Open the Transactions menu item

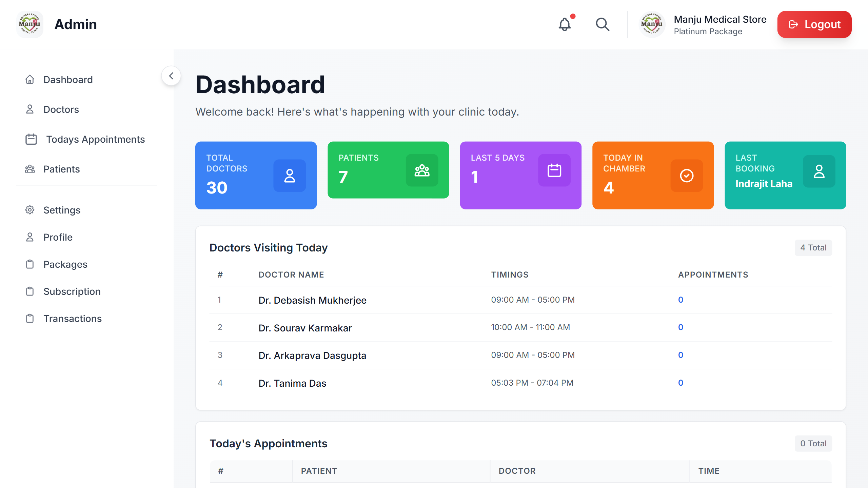pyautogui.click(x=86, y=318)
